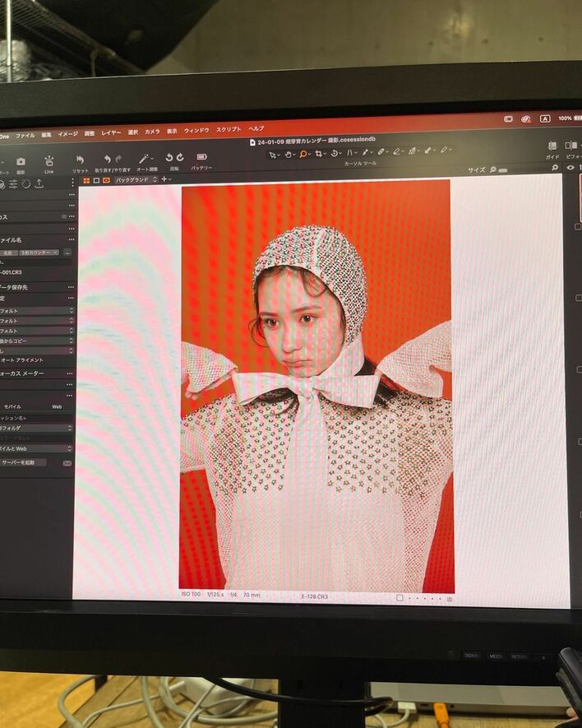Image resolution: width=582 pixels, height=728 pixels.
Task: Select the crop cursor tool
Action: coord(320,154)
